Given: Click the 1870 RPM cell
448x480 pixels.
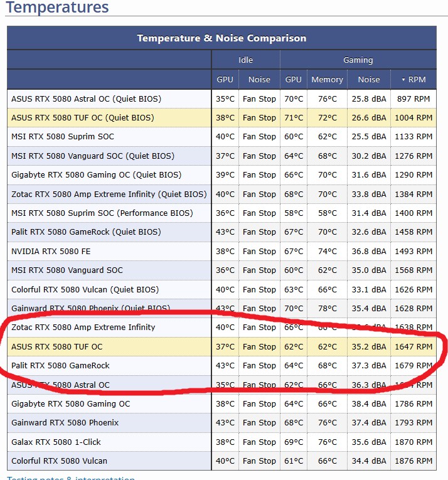Looking at the screenshot, I should click(x=413, y=442).
